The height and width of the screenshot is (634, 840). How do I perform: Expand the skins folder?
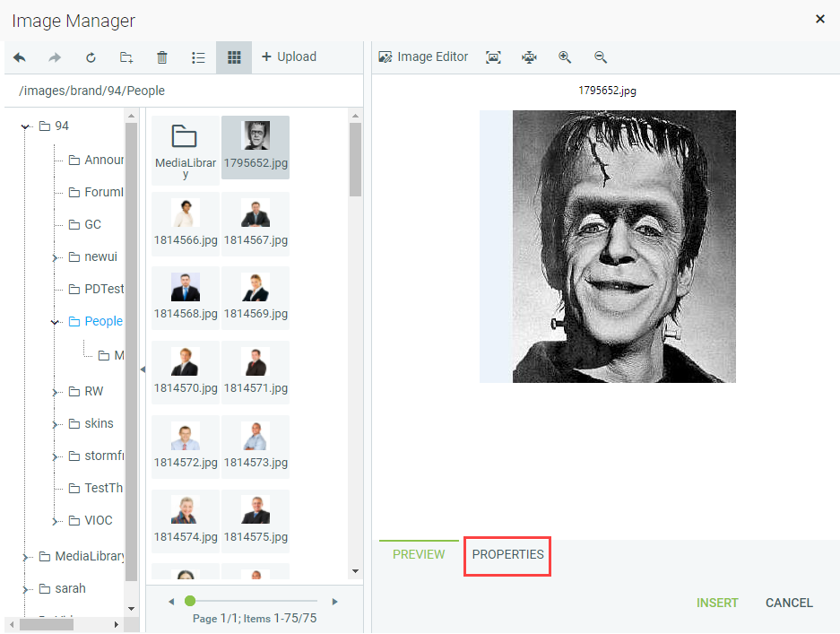pos(55,424)
